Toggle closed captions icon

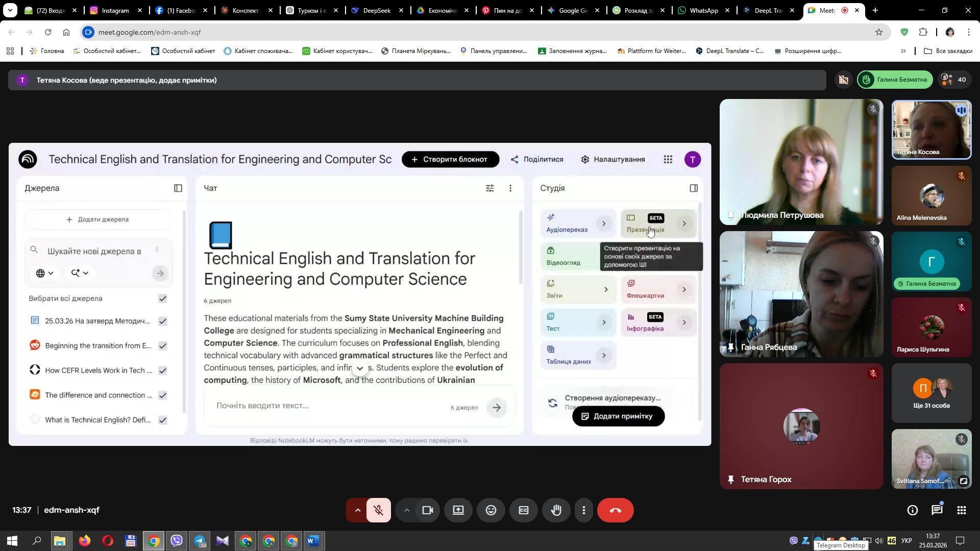tap(523, 510)
